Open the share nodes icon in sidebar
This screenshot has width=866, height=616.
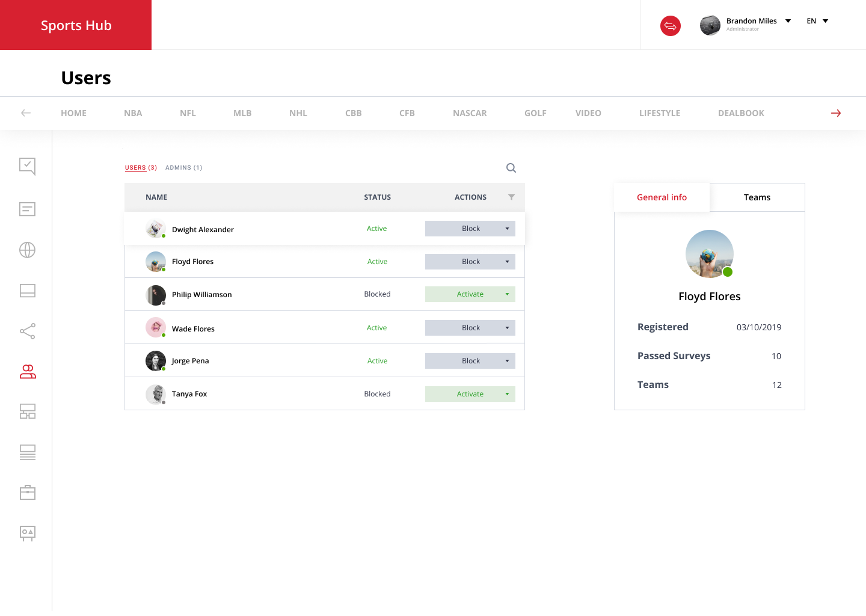[27, 331]
